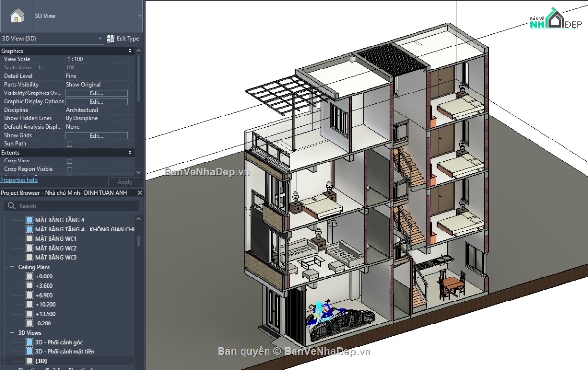Click the magnifier icon in Project Browser search
Image resolution: width=588 pixels, height=370 pixels.
click(12, 206)
